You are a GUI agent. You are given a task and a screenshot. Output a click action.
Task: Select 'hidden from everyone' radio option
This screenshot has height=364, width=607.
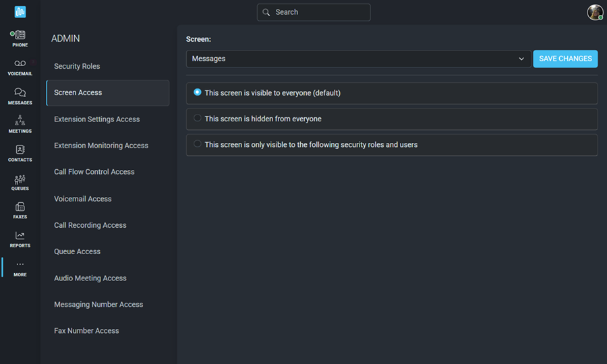[198, 118]
